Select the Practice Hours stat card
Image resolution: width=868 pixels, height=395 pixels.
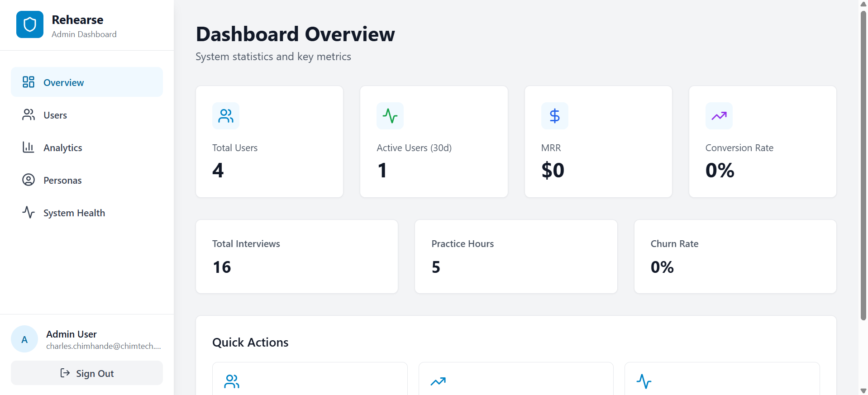pyautogui.click(x=516, y=257)
